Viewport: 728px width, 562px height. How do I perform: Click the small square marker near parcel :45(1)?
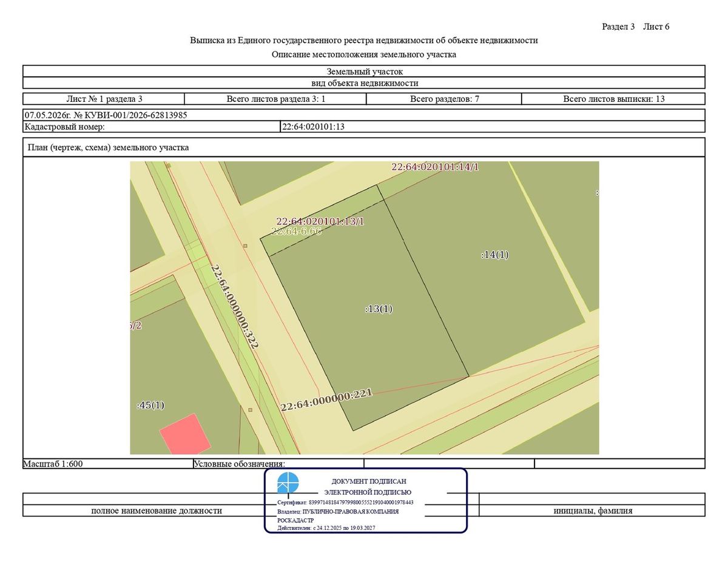click(x=250, y=410)
